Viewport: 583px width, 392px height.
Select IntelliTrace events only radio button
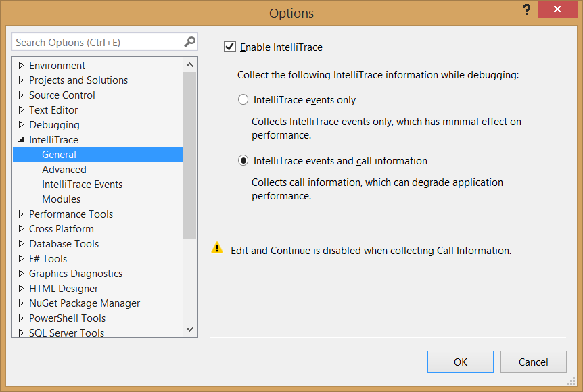[x=243, y=99]
